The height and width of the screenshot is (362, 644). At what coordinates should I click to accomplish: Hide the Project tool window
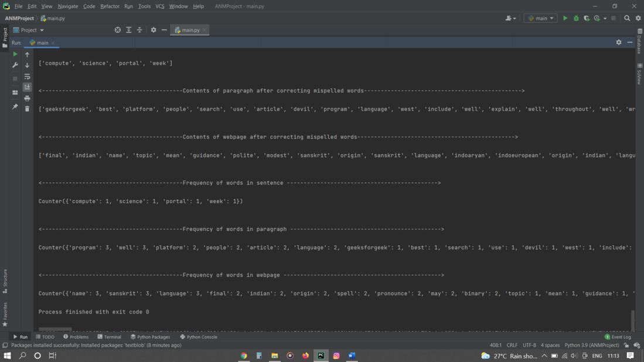(164, 30)
